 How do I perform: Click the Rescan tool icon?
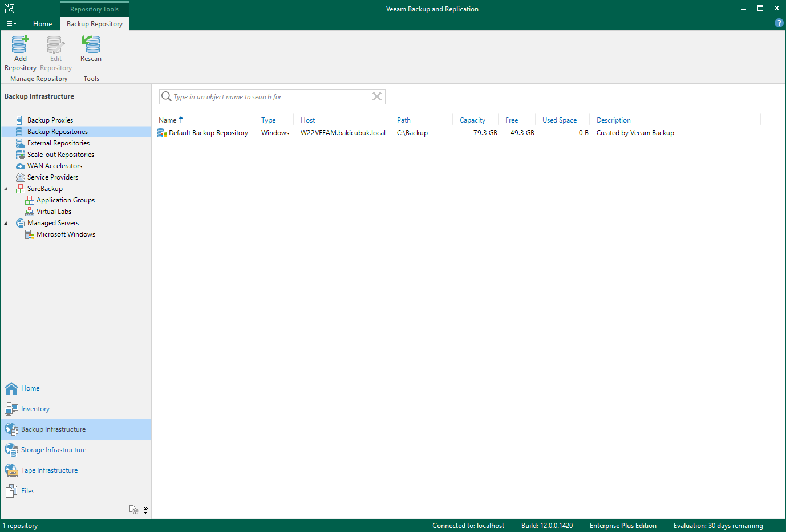click(x=91, y=44)
